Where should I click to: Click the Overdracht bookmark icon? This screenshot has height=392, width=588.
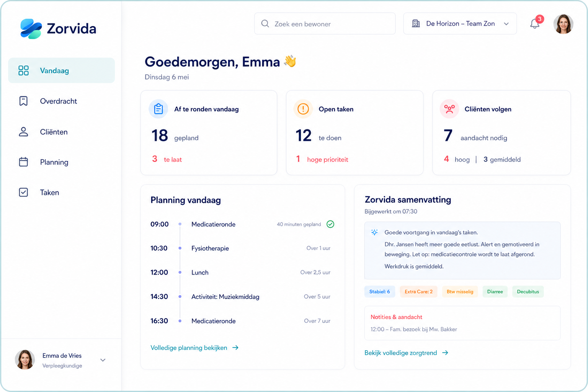pyautogui.click(x=23, y=101)
